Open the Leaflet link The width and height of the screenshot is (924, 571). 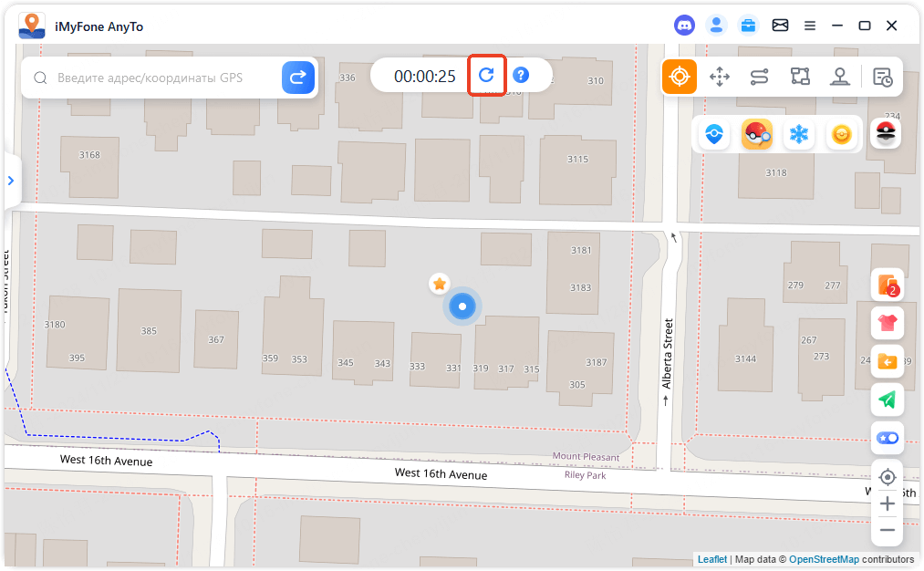point(712,559)
